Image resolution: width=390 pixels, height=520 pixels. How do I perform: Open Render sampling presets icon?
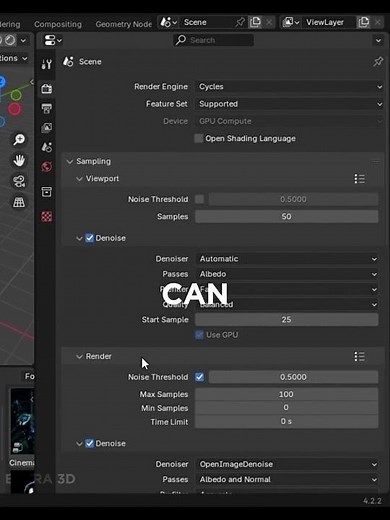(359, 356)
